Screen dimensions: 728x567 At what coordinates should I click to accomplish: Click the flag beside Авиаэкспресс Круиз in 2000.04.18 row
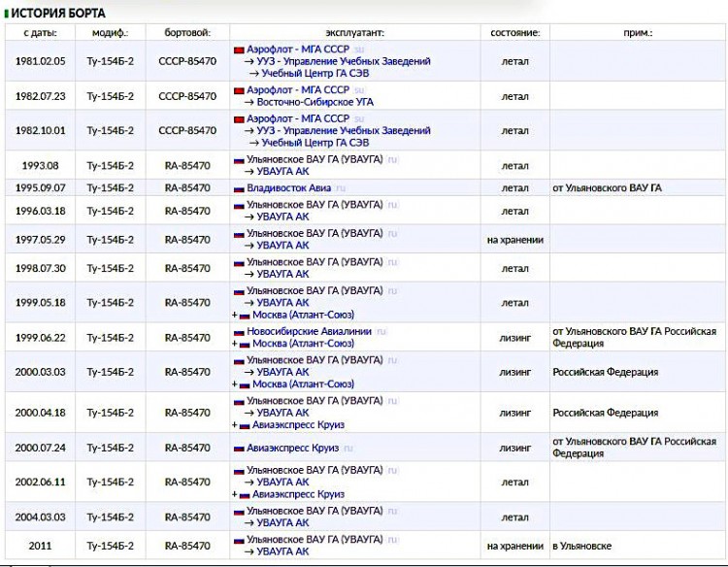245,425
